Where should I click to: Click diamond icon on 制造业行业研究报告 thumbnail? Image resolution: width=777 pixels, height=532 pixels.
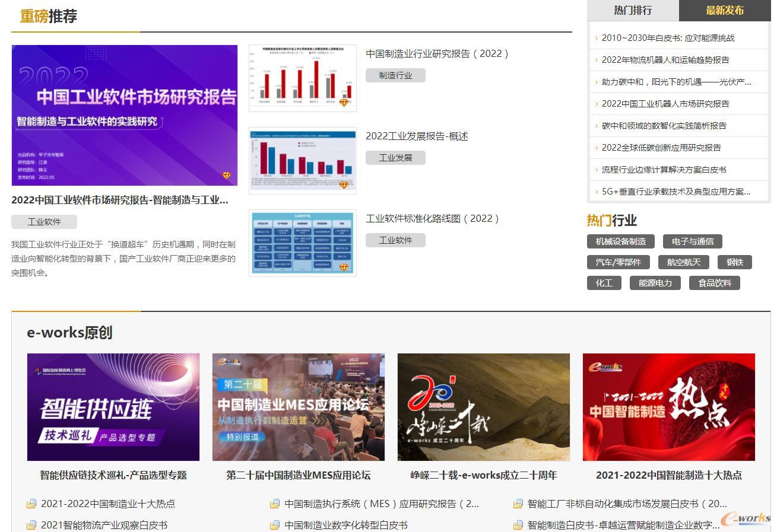(344, 103)
